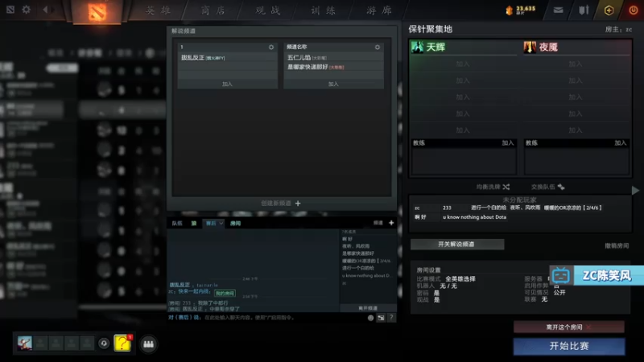
Task: Click unassigned player 'u know nothing about Dota'
Action: tap(474, 217)
